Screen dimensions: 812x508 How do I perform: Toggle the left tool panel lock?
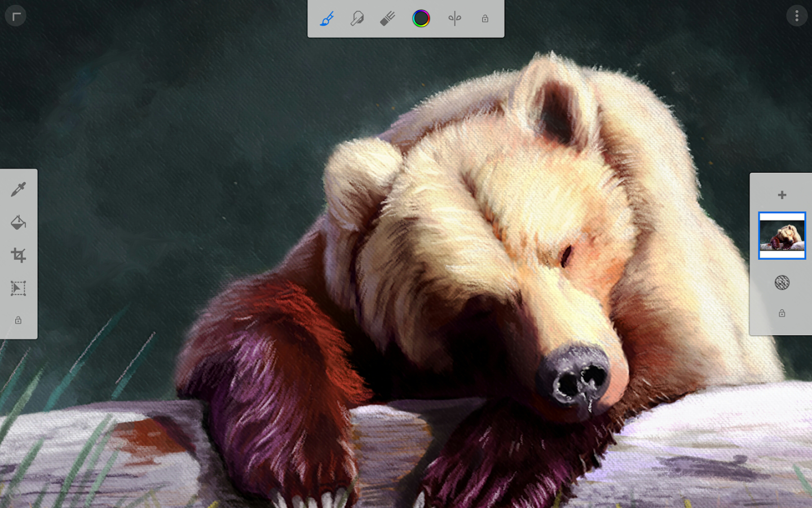click(x=18, y=320)
